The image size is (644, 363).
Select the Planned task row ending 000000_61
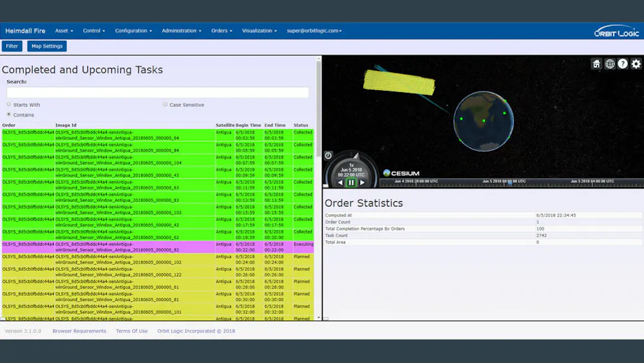[158, 284]
